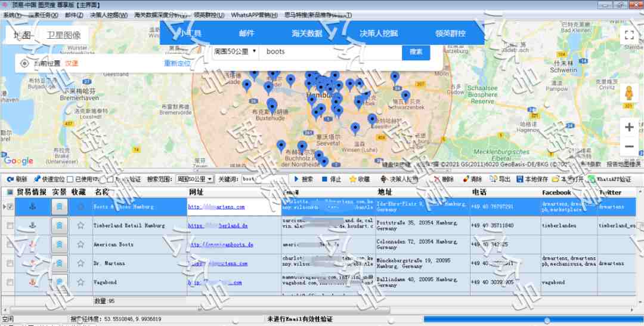Click the local save (本地保存) disk icon
This screenshot has width=644, height=326.
point(519,179)
